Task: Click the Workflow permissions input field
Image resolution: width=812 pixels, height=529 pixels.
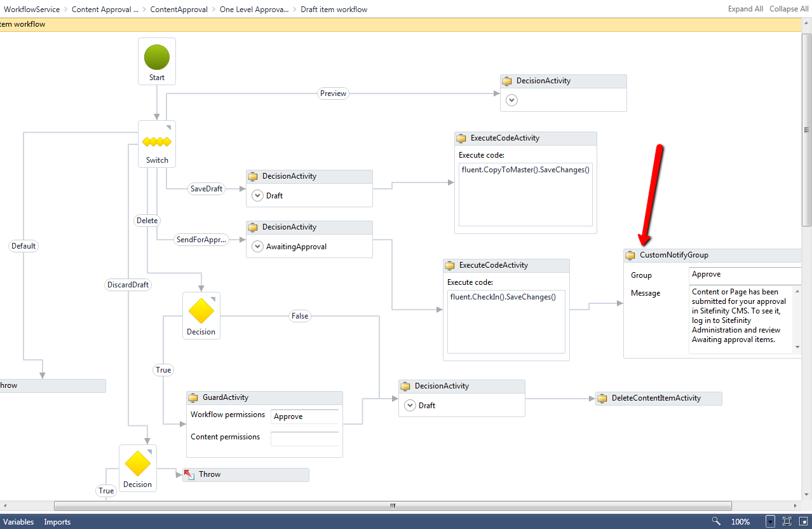Action: point(304,416)
